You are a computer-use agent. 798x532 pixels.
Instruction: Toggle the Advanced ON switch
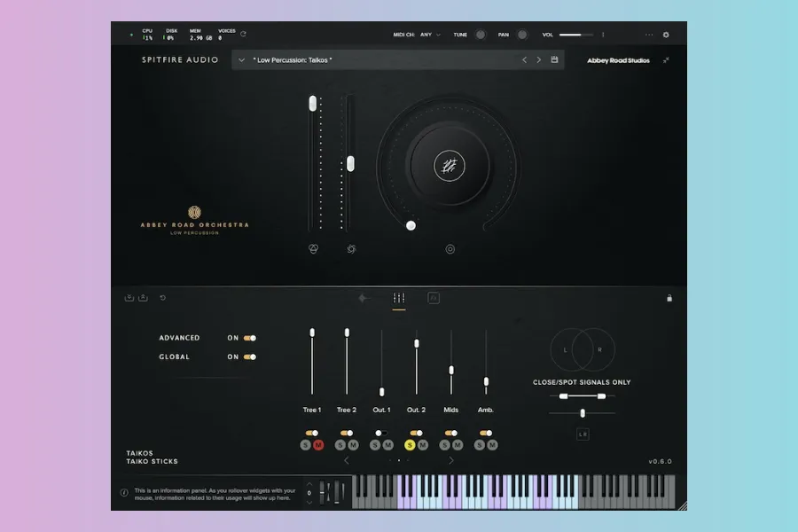tap(249, 338)
